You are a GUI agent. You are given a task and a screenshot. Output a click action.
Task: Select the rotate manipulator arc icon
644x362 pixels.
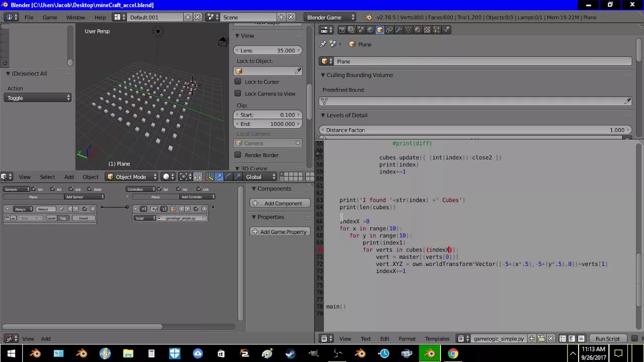pos(228,177)
